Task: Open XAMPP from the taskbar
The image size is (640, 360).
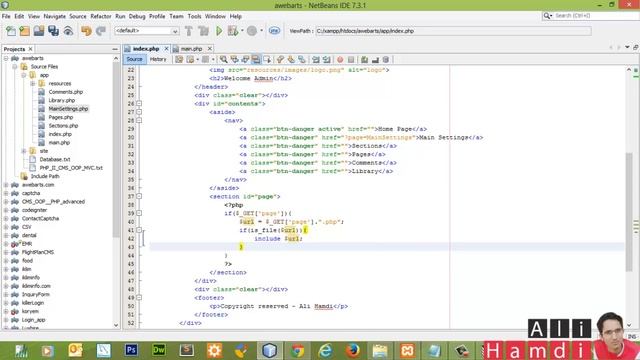Action: (x=407, y=350)
